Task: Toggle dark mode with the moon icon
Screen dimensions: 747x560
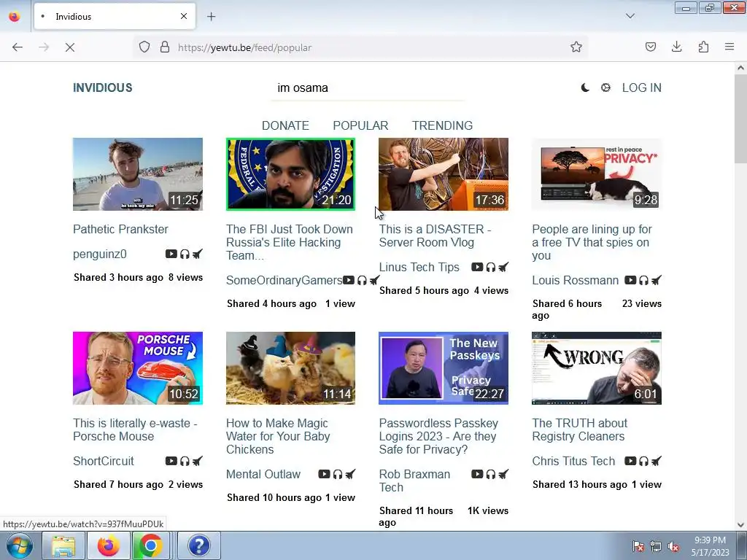Action: coord(586,87)
